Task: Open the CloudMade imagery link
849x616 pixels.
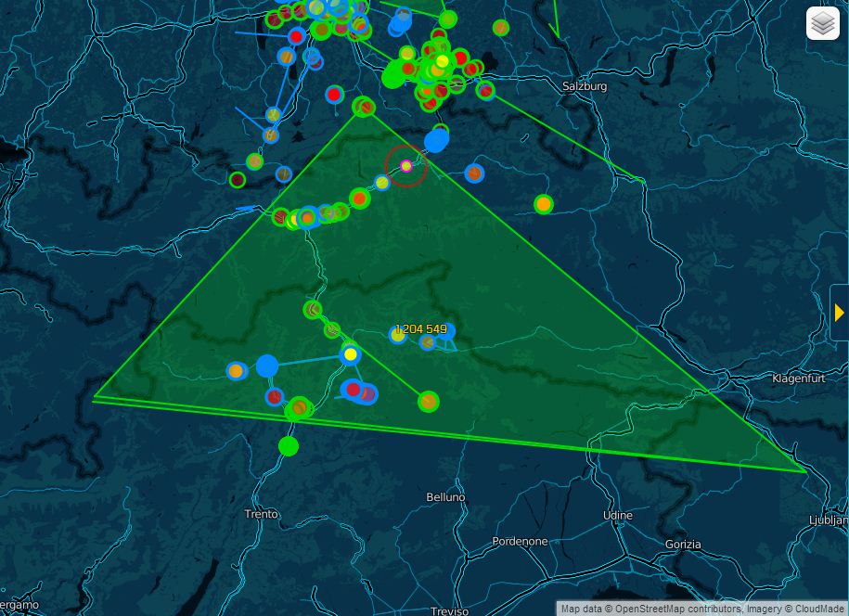Action: click(x=818, y=609)
